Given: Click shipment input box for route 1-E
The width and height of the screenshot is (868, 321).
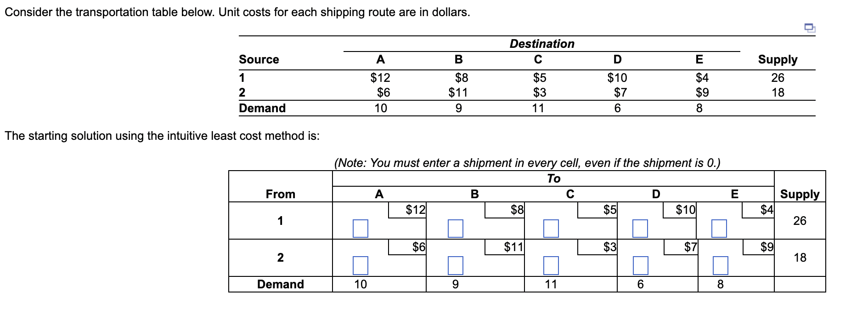Looking at the screenshot, I should (719, 228).
